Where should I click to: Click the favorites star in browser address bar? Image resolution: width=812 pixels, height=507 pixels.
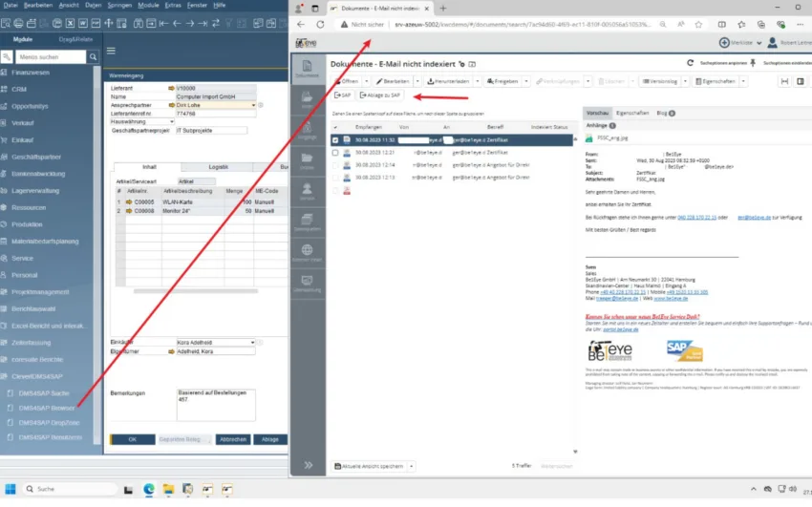pos(698,24)
